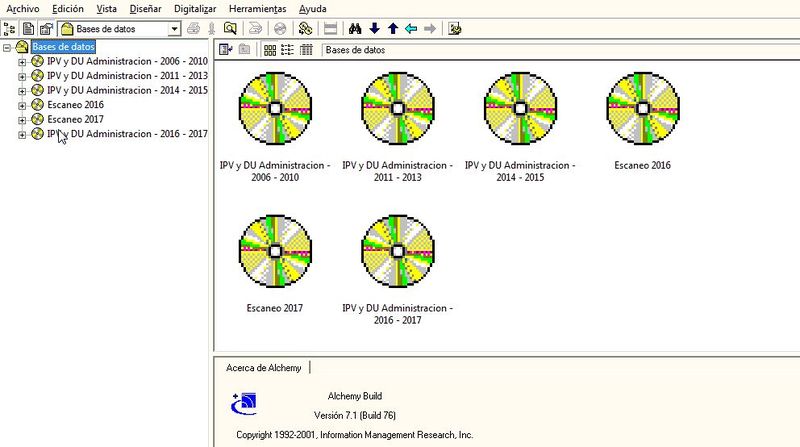Click the Bases de datos root folder icon
Image resolution: width=800 pixels, height=447 pixels.
[22, 46]
